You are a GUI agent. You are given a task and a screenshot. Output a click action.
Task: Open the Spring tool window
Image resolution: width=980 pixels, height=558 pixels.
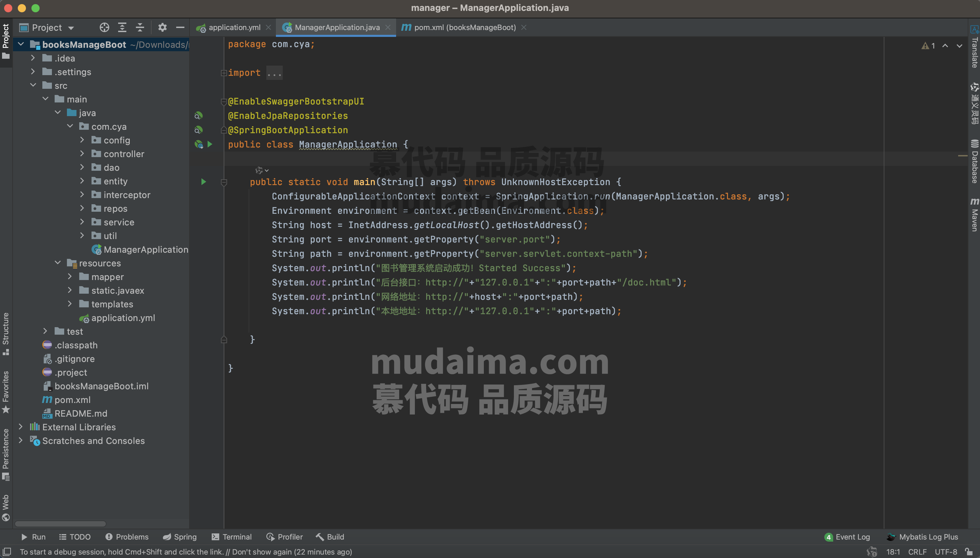[180, 537]
